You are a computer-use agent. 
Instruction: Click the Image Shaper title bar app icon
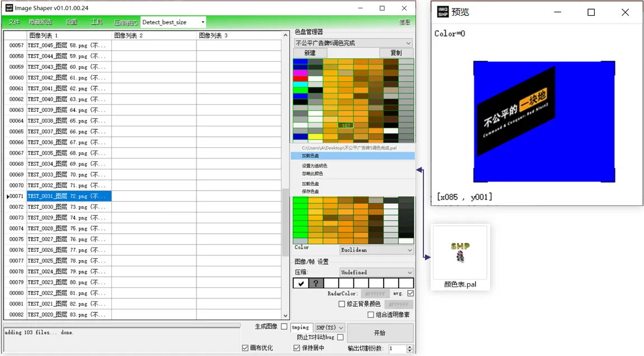point(9,8)
